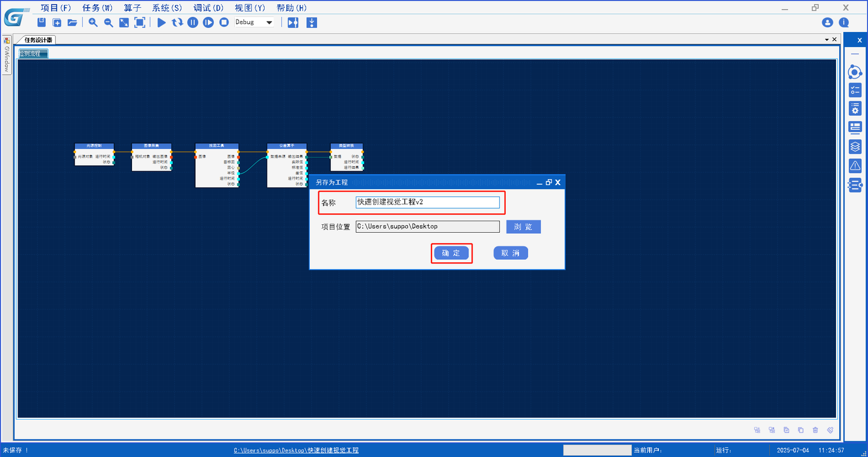This screenshot has height=457, width=868.
Task: Select the 图像采集 node
Action: tap(152, 157)
